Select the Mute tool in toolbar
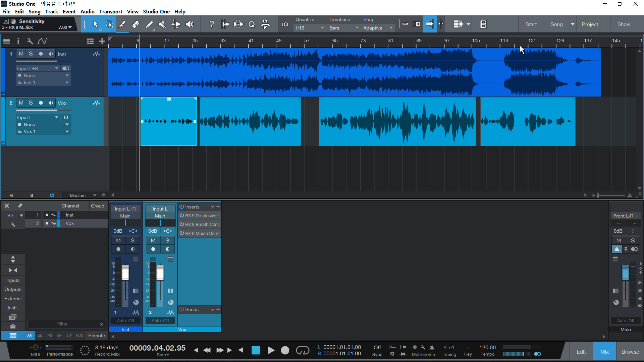Screen dimensions: 644x362 [162, 24]
